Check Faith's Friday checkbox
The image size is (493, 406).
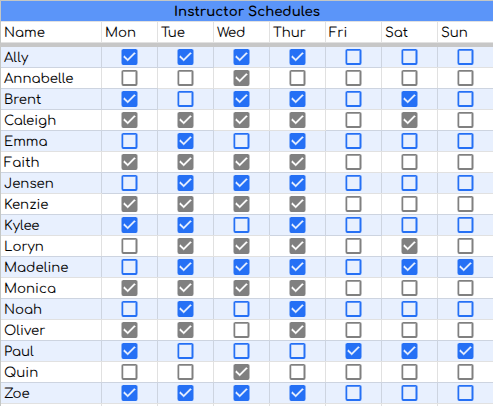353,162
